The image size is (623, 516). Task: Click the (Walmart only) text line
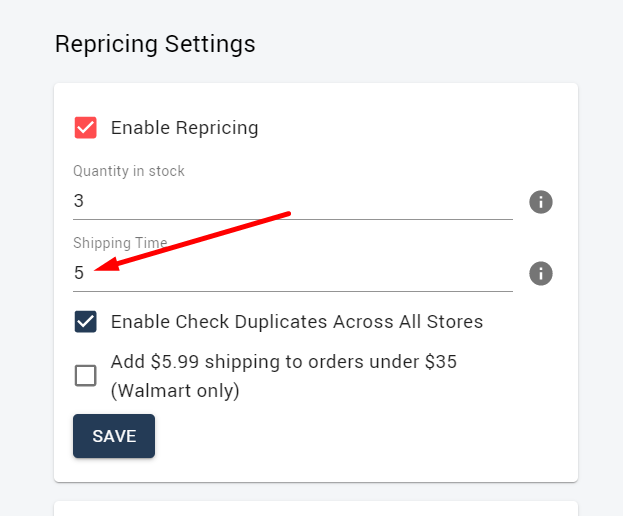point(175,391)
